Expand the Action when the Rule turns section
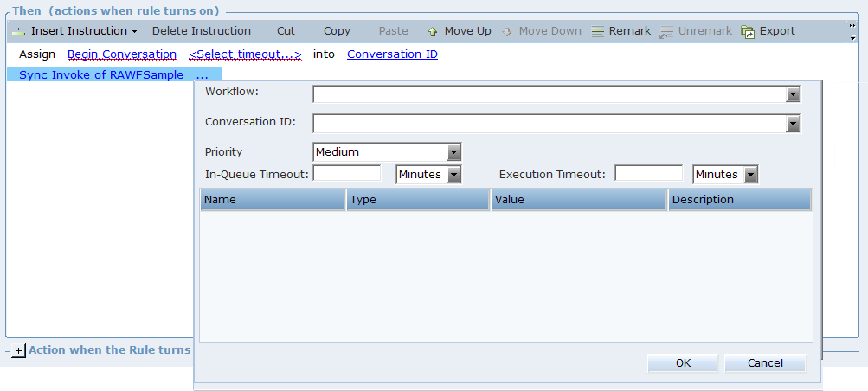Screen dimensions: 868x391 [19, 351]
